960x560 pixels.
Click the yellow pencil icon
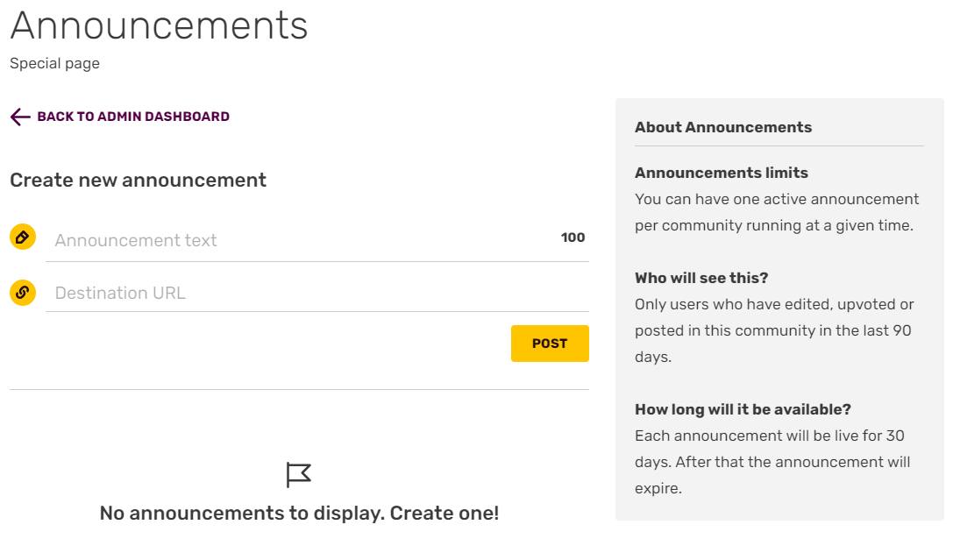tap(23, 237)
